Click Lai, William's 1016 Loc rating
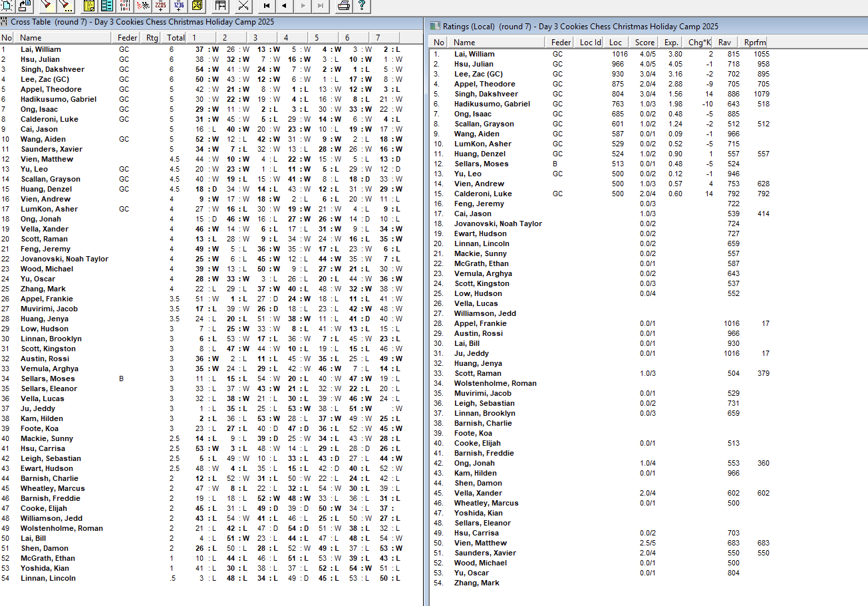This screenshot has width=868, height=606. [620, 54]
